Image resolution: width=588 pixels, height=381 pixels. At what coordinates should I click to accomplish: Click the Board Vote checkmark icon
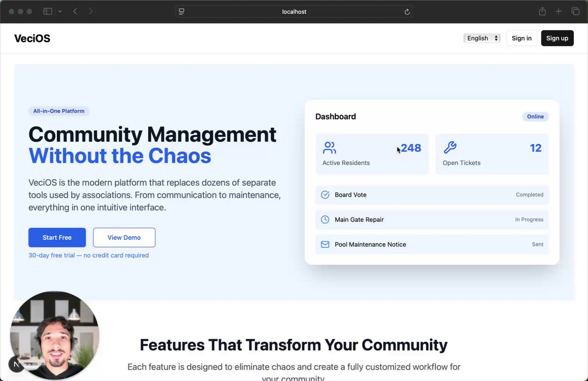click(325, 195)
